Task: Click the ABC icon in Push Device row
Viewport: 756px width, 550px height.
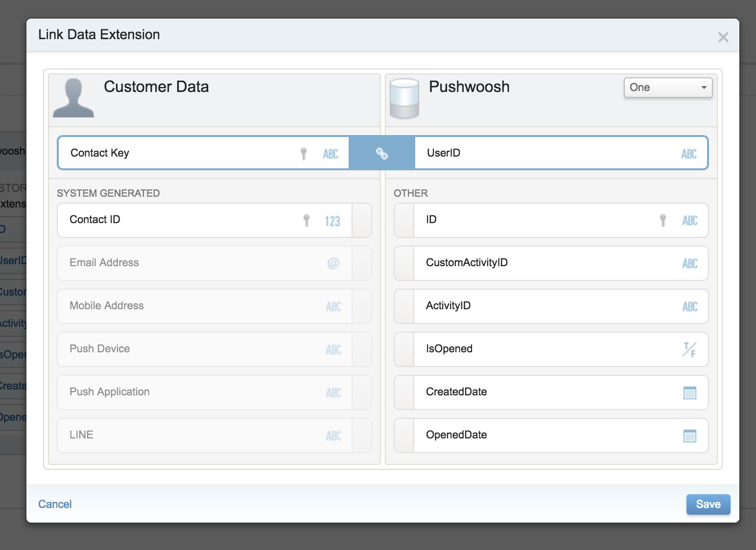Action: (x=333, y=350)
